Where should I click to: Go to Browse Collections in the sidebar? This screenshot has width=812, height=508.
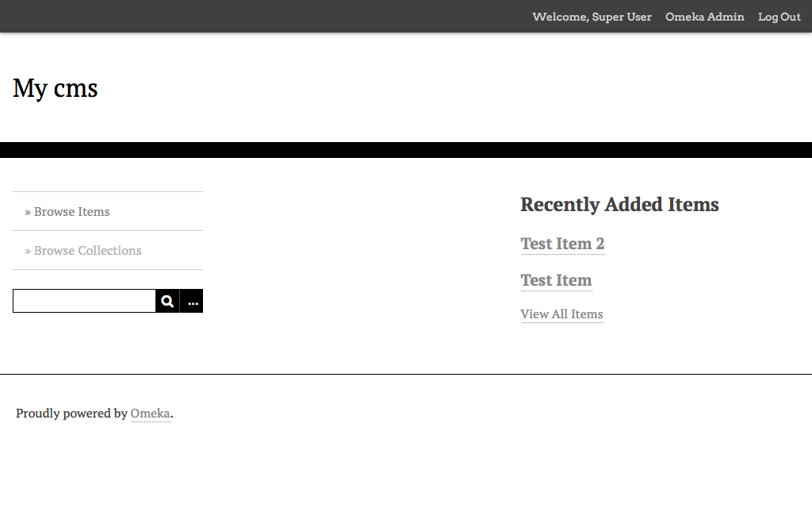point(88,251)
